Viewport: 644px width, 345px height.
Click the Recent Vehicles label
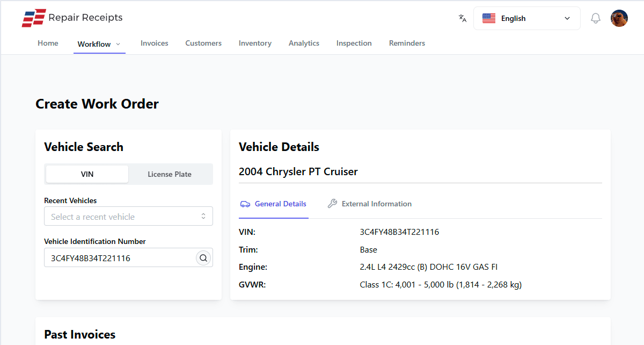(x=70, y=200)
